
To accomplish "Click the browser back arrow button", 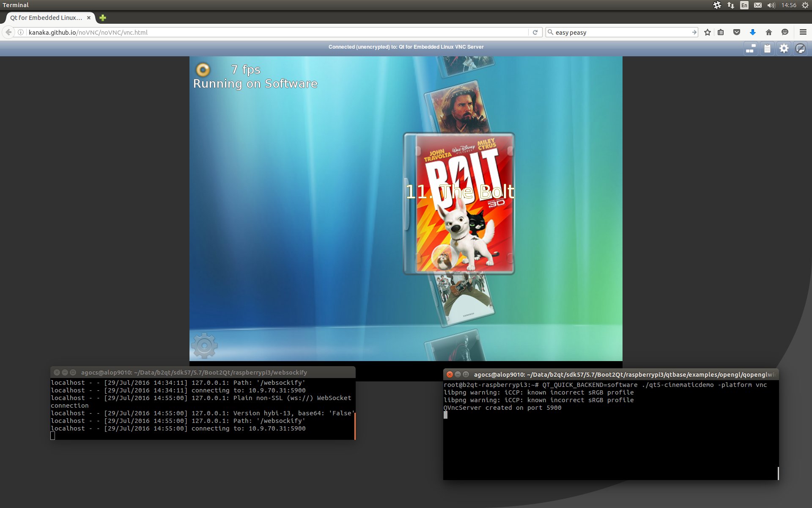I will [8, 32].
